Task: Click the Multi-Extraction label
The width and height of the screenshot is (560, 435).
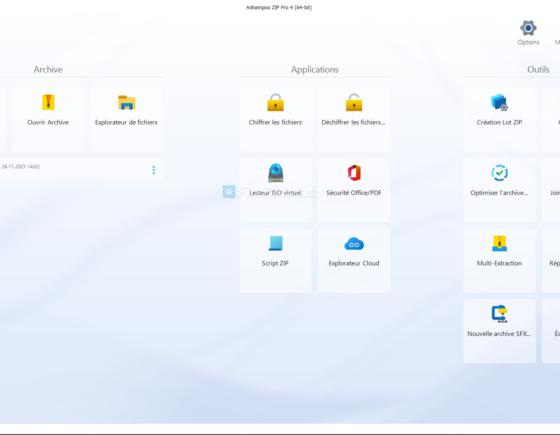Action: (499, 263)
